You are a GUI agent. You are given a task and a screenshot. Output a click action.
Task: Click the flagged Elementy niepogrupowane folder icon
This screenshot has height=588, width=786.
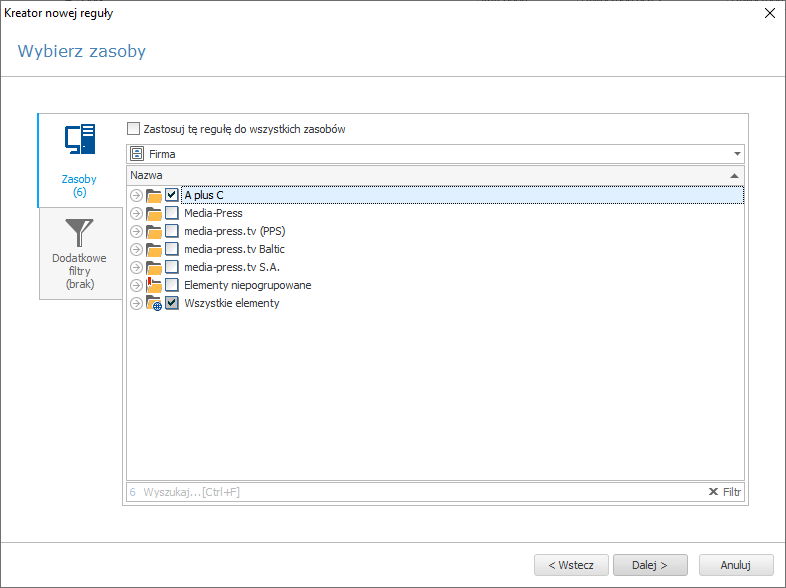(x=154, y=285)
